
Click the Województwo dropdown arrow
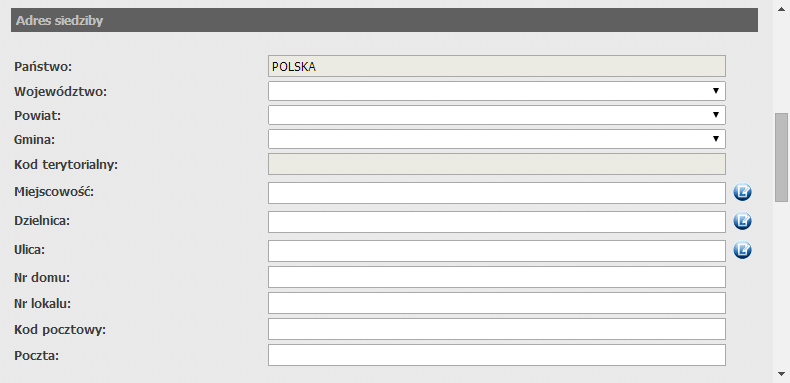pyautogui.click(x=715, y=91)
